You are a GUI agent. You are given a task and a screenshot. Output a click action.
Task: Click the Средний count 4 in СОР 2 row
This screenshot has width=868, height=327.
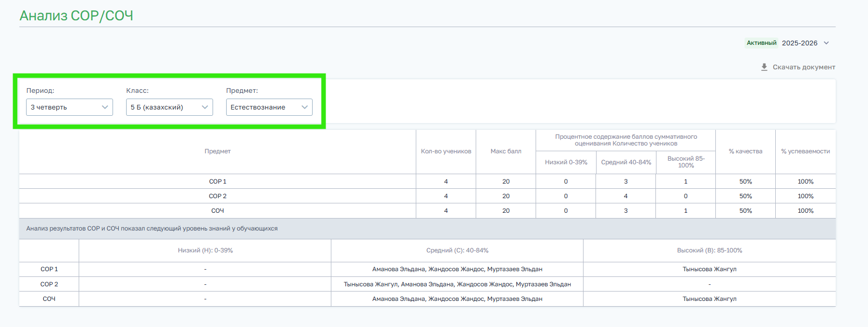(x=626, y=196)
